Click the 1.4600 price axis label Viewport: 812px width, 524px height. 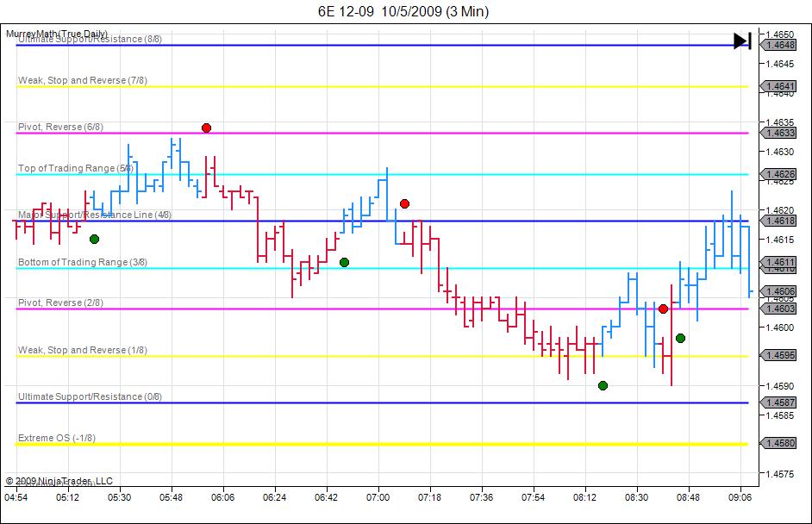(780, 327)
